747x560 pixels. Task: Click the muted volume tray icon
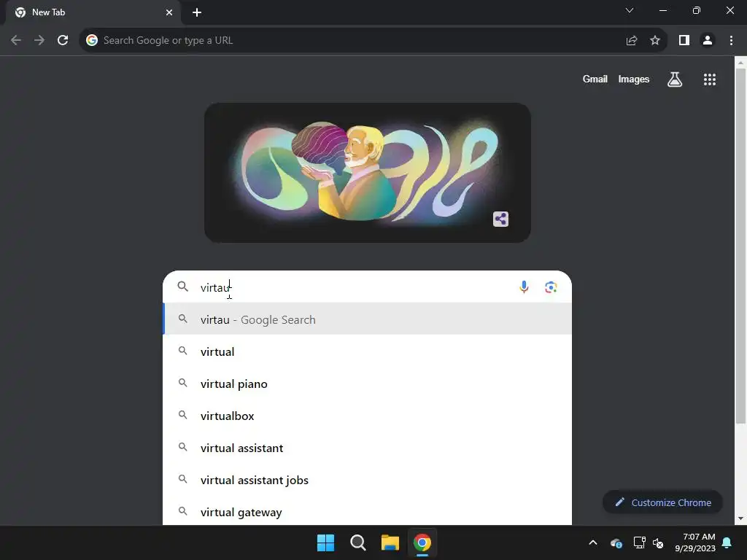click(659, 542)
